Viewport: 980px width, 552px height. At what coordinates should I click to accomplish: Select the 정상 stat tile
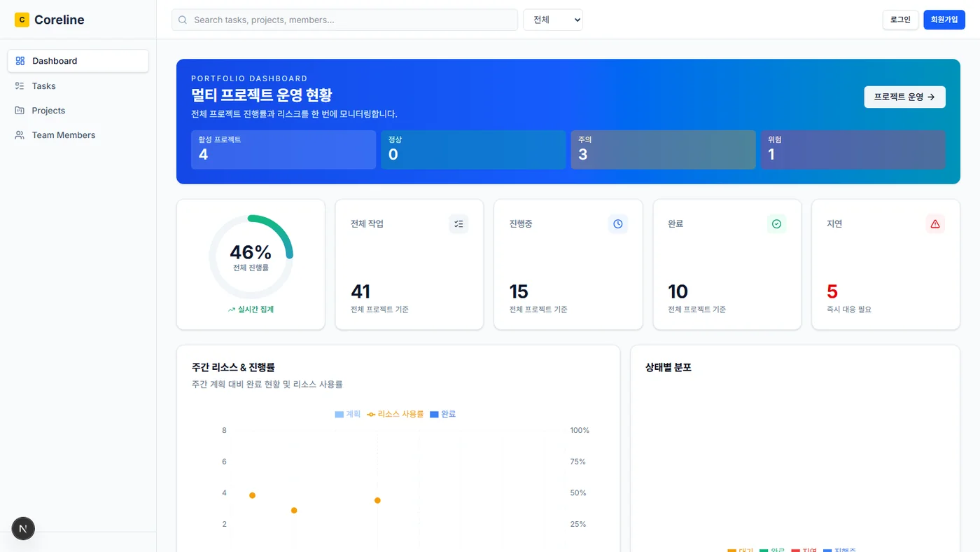point(473,150)
